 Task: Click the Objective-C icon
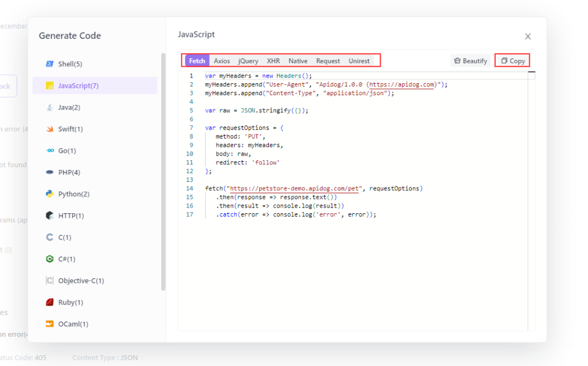pos(50,280)
